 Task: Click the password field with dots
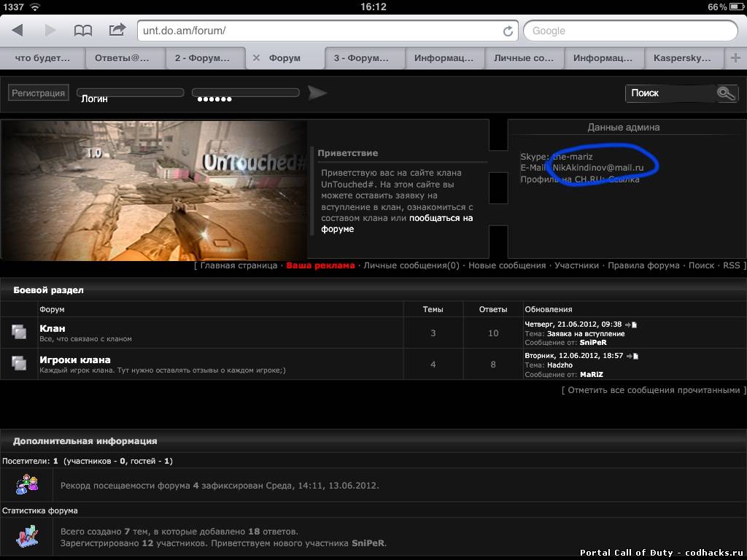click(245, 93)
